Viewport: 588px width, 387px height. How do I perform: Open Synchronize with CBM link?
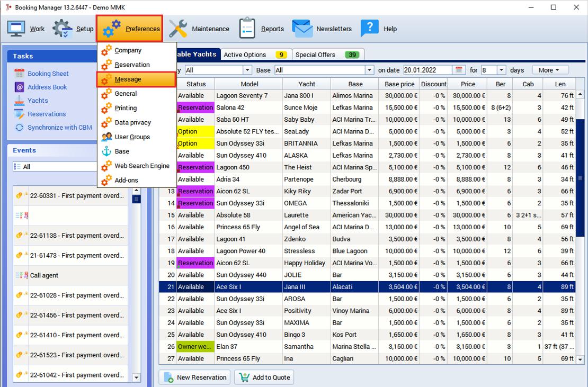[x=60, y=128]
